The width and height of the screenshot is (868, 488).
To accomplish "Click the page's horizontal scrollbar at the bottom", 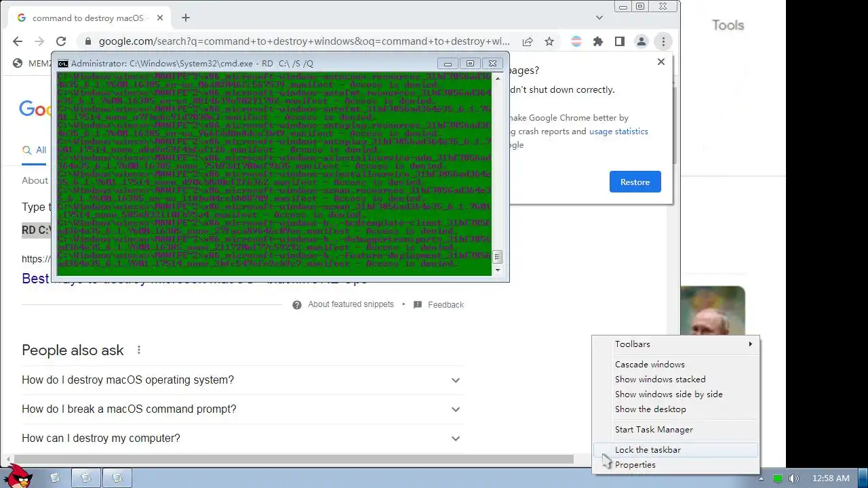I will coord(294,460).
